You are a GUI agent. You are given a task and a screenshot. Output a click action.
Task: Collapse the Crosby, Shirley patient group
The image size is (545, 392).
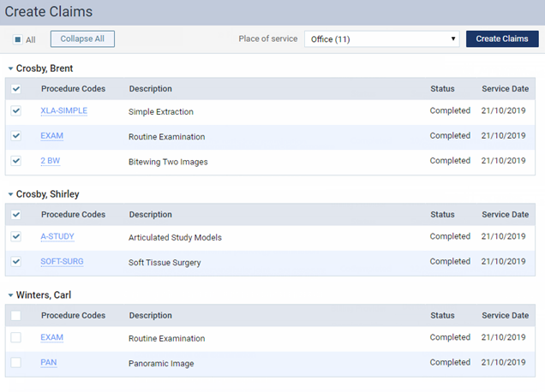[10, 194]
